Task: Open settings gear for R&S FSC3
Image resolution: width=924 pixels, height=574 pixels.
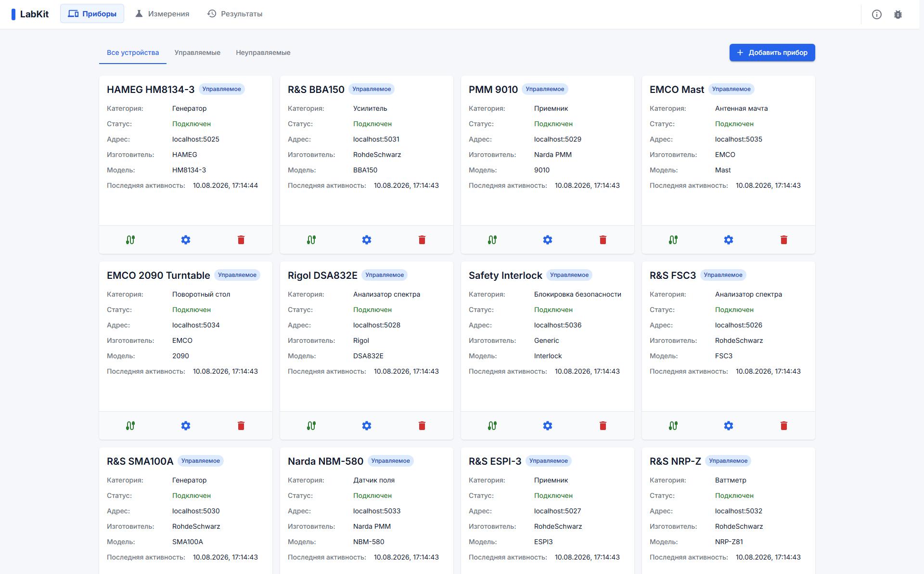Action: (x=729, y=426)
